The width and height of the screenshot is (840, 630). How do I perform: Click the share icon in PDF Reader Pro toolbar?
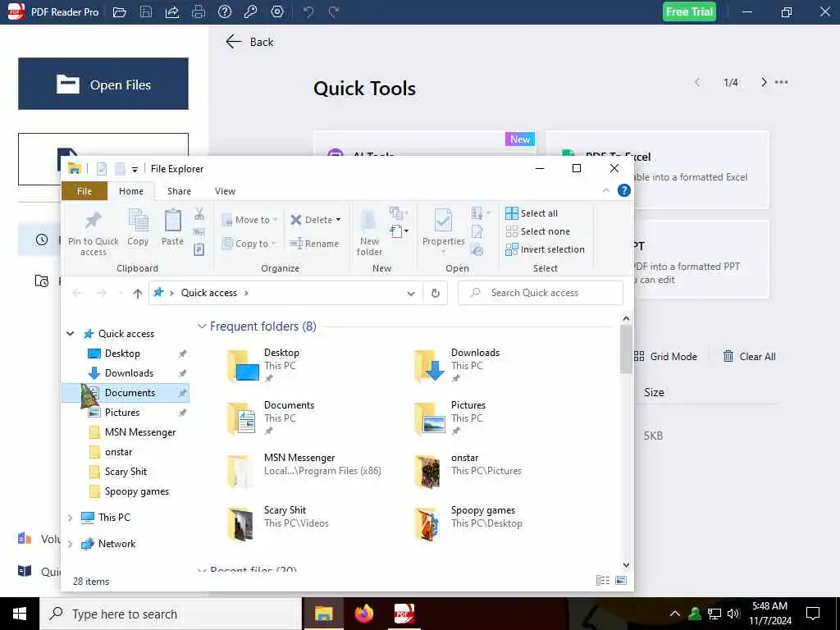pos(172,11)
